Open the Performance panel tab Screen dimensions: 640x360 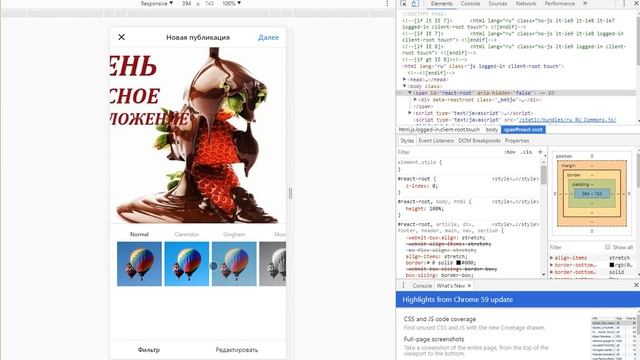(x=560, y=3)
